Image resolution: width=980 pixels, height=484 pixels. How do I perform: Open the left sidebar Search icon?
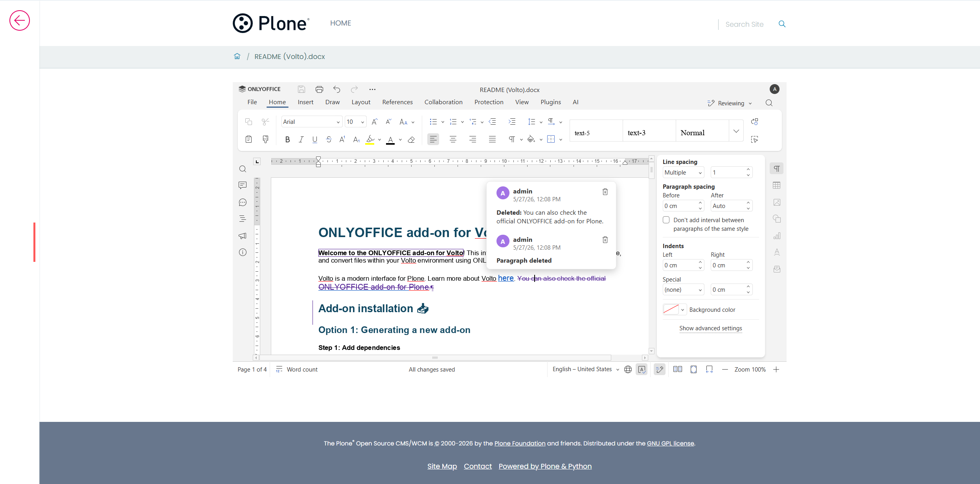click(x=243, y=169)
